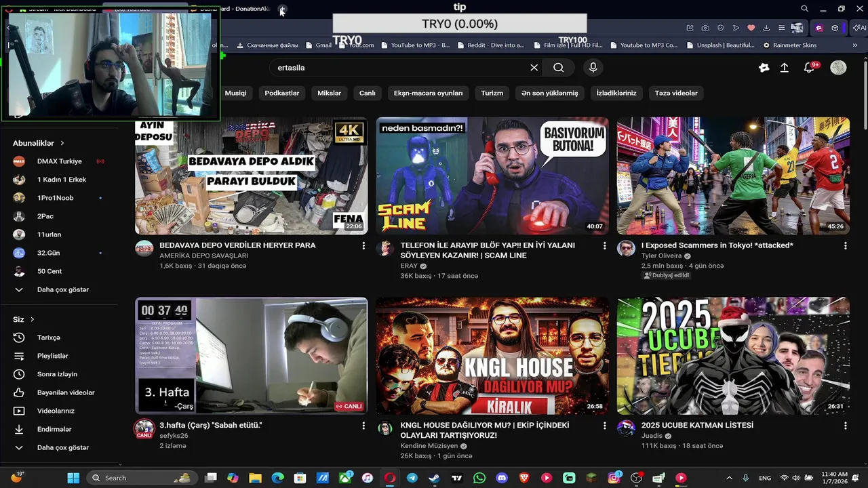Open more options for Scam Line video
The image size is (868, 488).
point(604,245)
